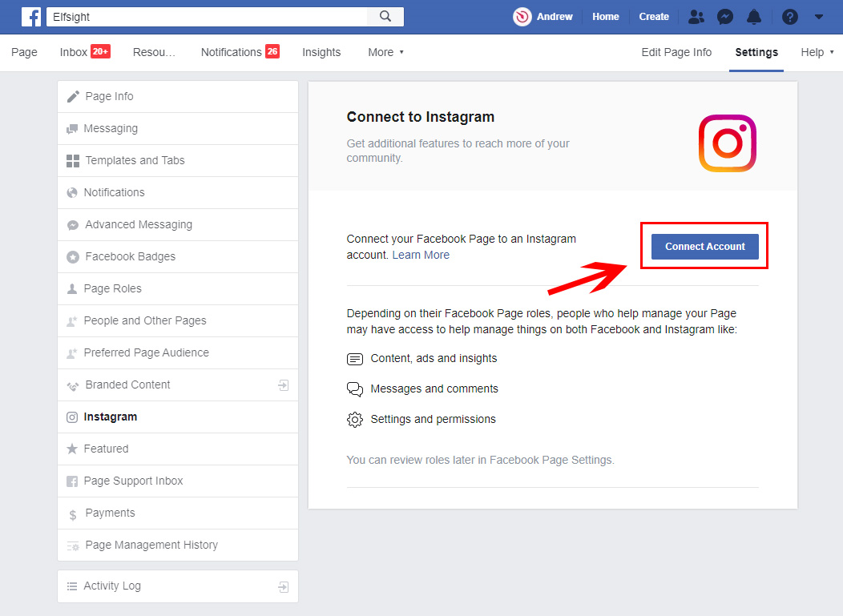843x616 pixels.
Task: Click the messenger icon beside Advanced Messaging
Action: pyautogui.click(x=73, y=225)
